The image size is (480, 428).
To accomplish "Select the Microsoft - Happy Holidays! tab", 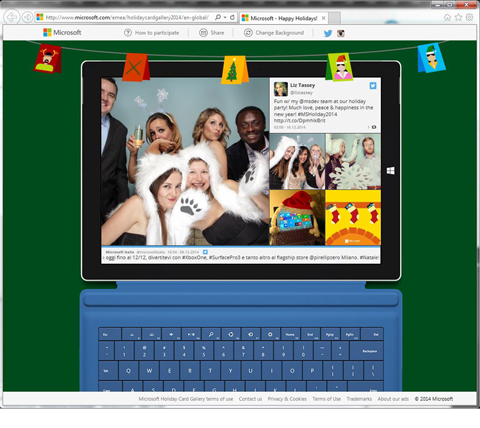I will [x=284, y=18].
